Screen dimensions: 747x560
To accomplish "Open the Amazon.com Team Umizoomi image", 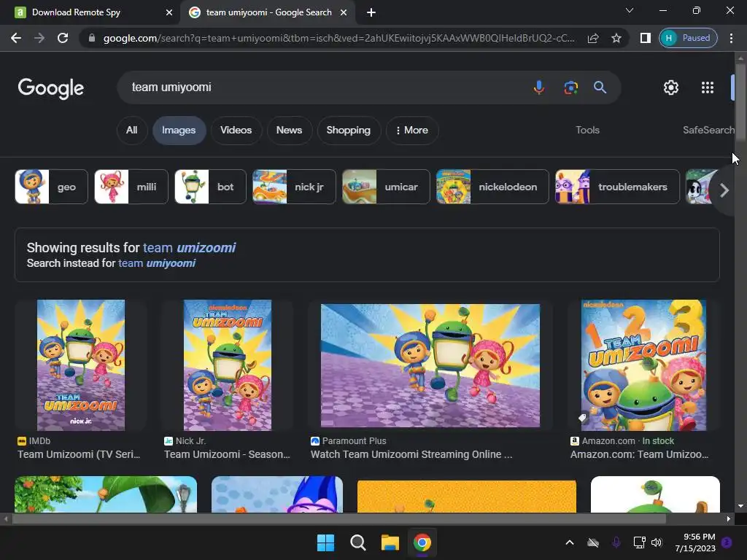I will [x=643, y=365].
